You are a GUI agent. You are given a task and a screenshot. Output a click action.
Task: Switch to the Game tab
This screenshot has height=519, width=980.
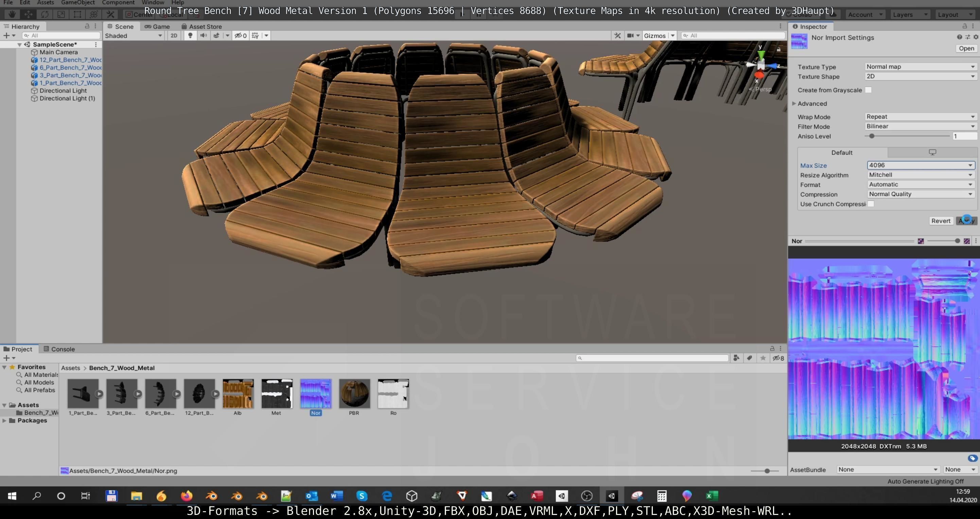pyautogui.click(x=157, y=26)
